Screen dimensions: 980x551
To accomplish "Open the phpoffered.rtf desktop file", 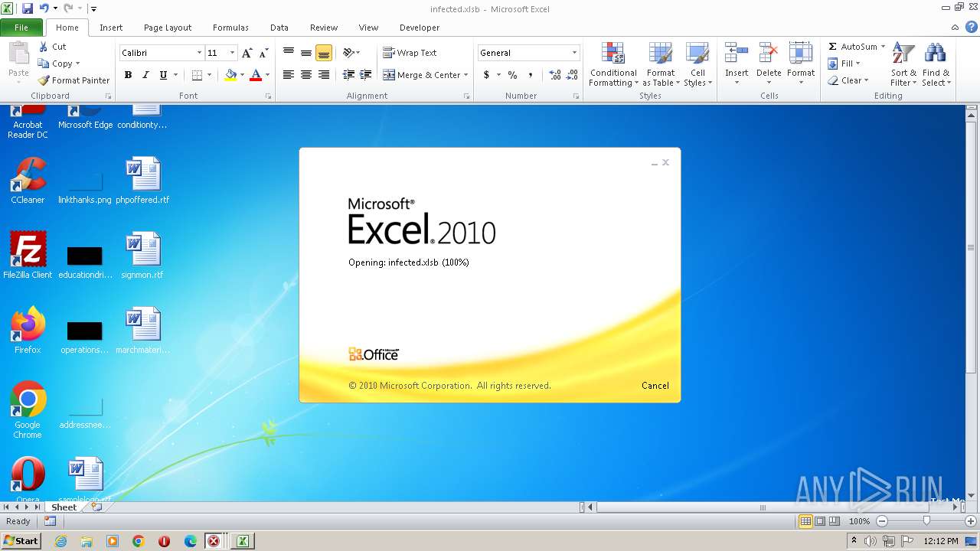I will (142, 181).
